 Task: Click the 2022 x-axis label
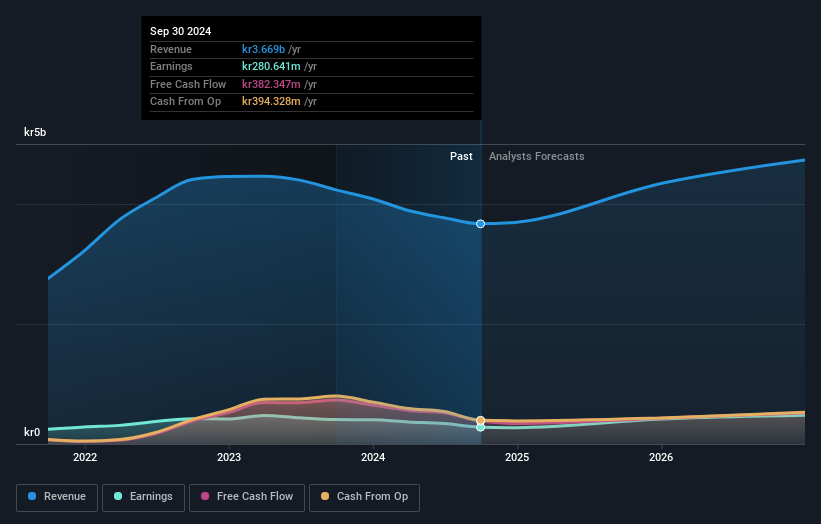pos(85,458)
